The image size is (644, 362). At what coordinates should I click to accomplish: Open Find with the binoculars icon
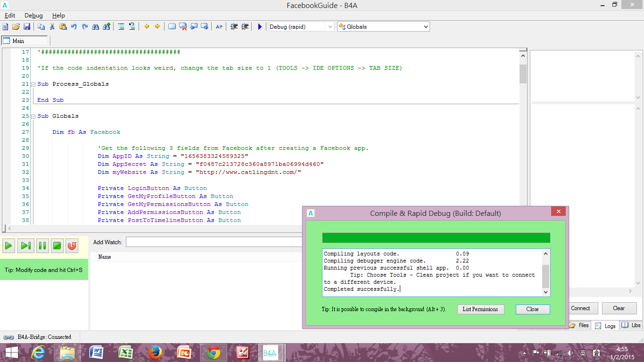click(x=96, y=27)
